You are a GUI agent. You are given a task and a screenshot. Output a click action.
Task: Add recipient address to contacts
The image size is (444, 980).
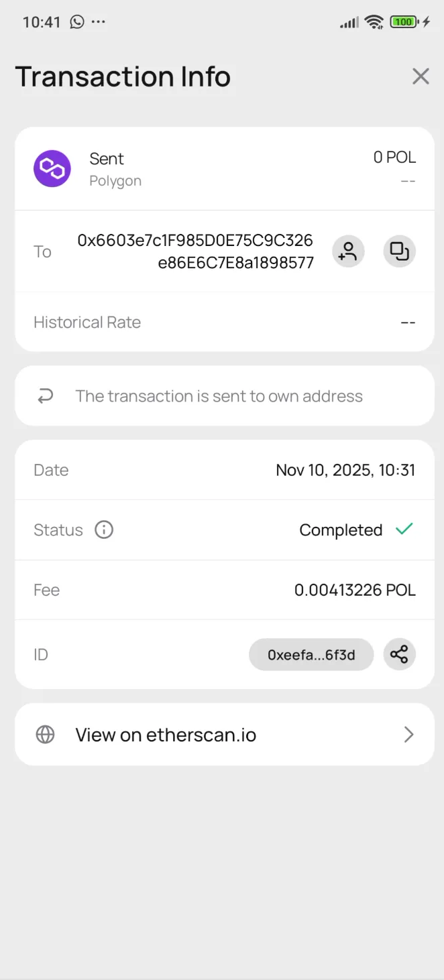348,251
